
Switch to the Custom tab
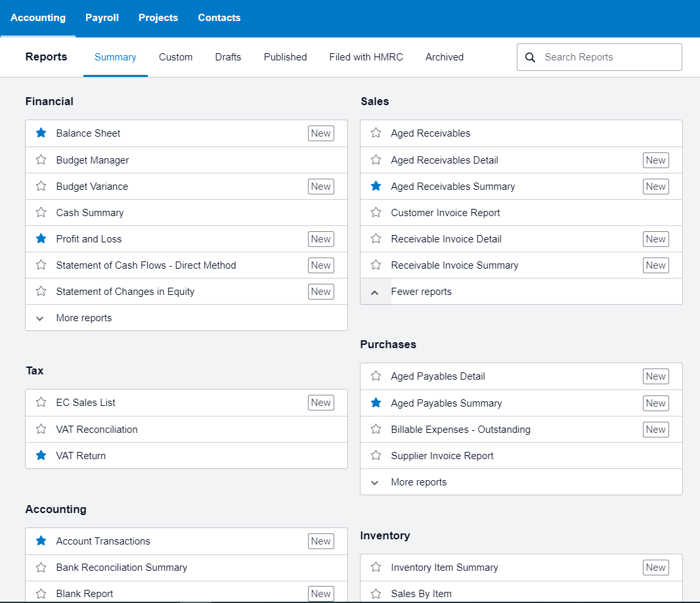176,57
